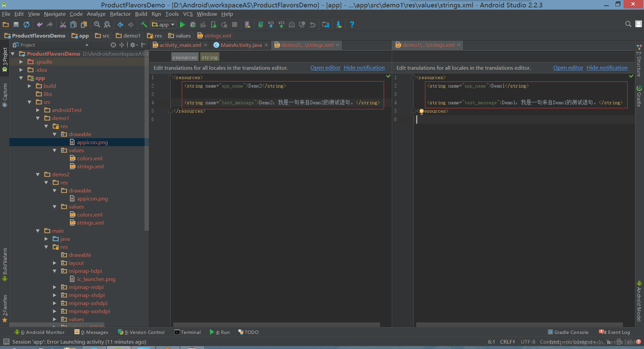Image resolution: width=644 pixels, height=349 pixels.
Task: Toggle the Captures side panel
Action: (5, 95)
